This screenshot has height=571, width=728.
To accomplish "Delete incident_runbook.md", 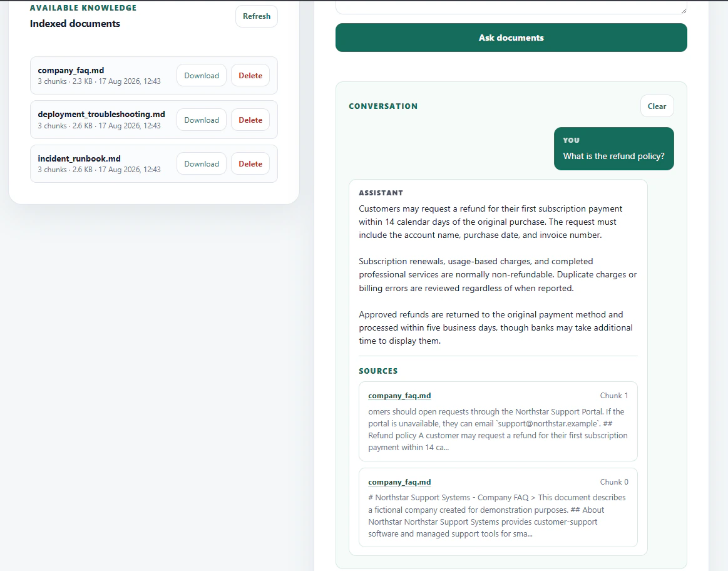I will (x=250, y=164).
